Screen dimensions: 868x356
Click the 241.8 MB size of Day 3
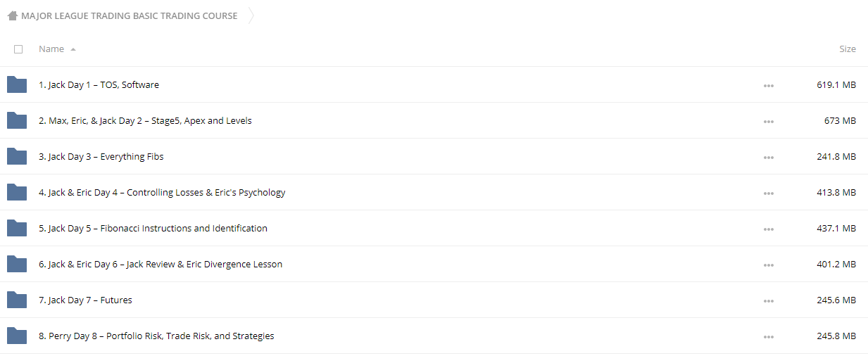[836, 157]
